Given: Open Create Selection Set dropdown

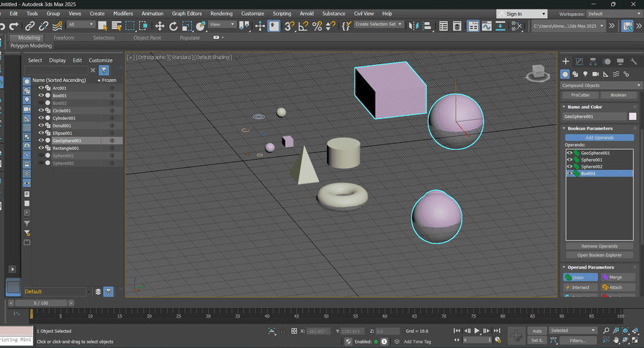Looking at the screenshot, I should 378,25.
